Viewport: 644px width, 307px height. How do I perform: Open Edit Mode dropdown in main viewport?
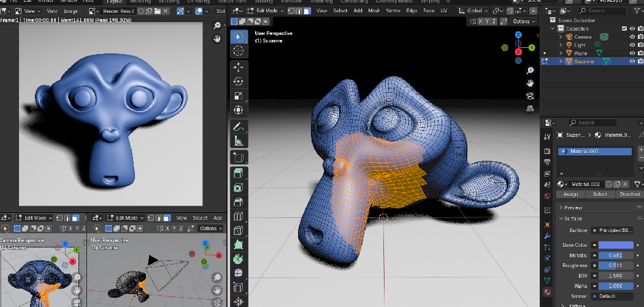267,10
